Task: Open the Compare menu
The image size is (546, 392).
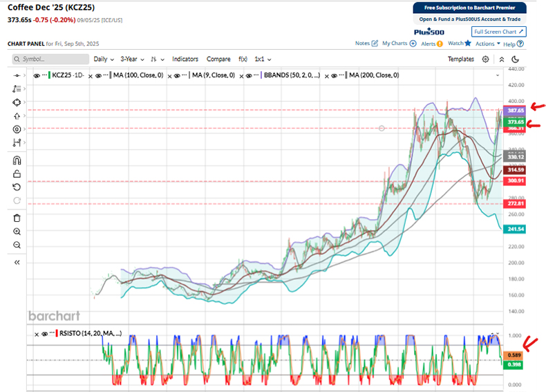Action: pos(218,59)
